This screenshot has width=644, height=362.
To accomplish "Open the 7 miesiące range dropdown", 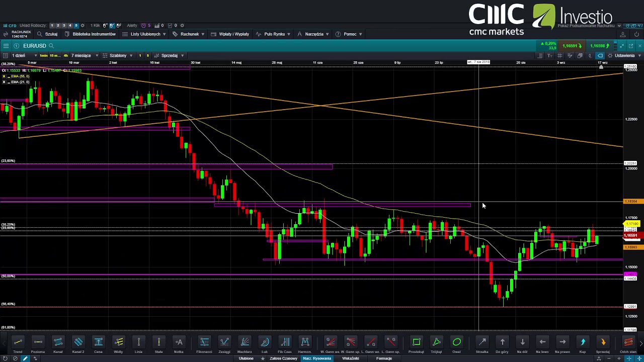I will (x=85, y=56).
